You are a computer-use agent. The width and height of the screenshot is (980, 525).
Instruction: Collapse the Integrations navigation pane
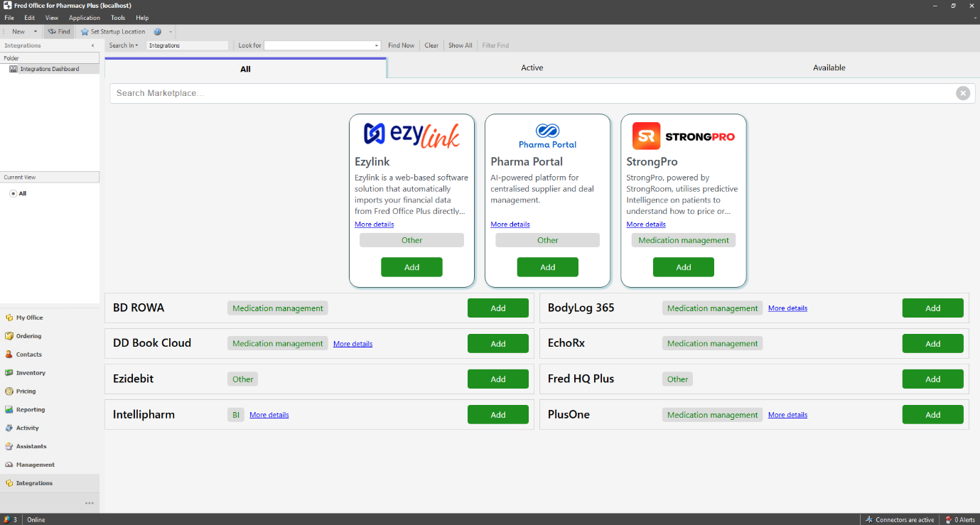(92, 45)
